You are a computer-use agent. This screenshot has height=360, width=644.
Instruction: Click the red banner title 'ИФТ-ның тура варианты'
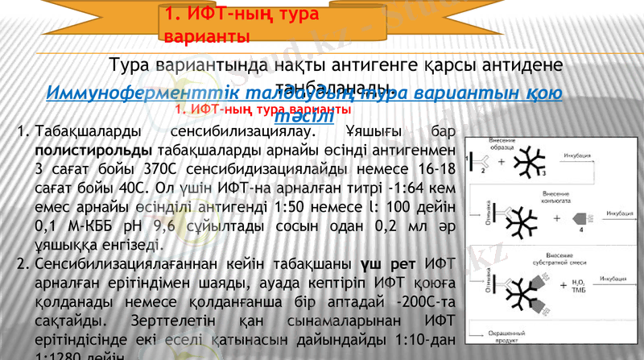point(242,25)
